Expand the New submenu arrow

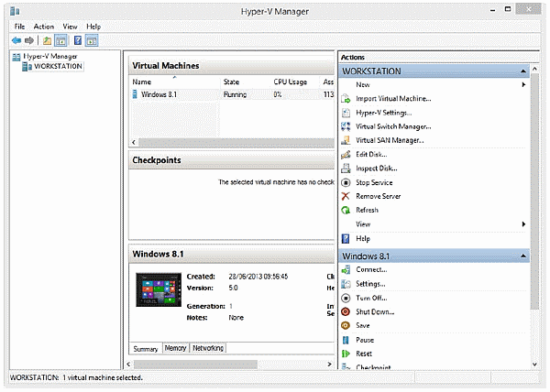(523, 84)
